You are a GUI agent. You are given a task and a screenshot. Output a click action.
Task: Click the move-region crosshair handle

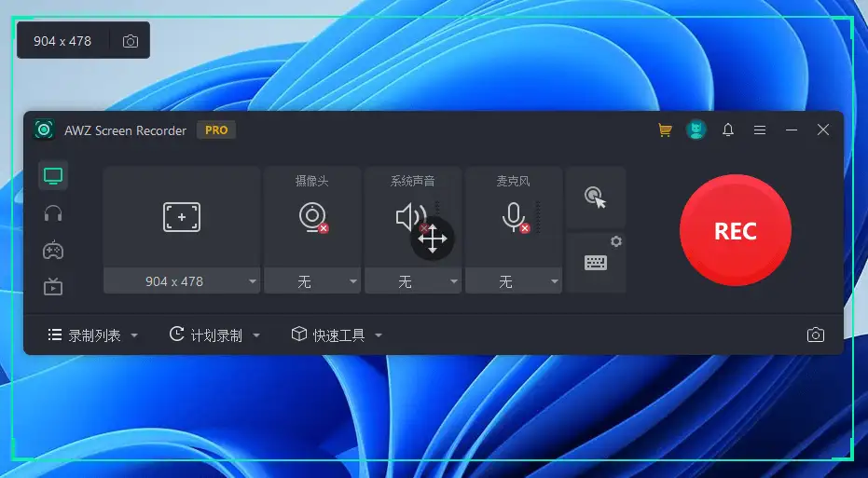(433, 239)
